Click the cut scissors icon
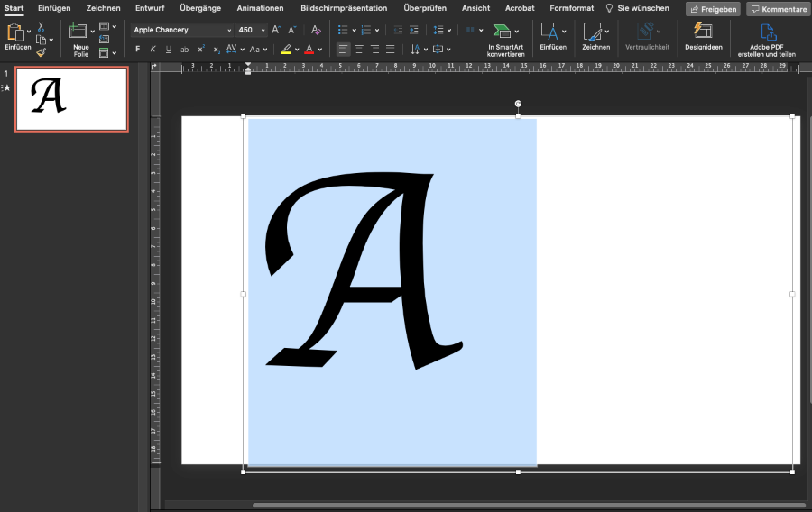The height and width of the screenshot is (512, 812). pyautogui.click(x=41, y=28)
